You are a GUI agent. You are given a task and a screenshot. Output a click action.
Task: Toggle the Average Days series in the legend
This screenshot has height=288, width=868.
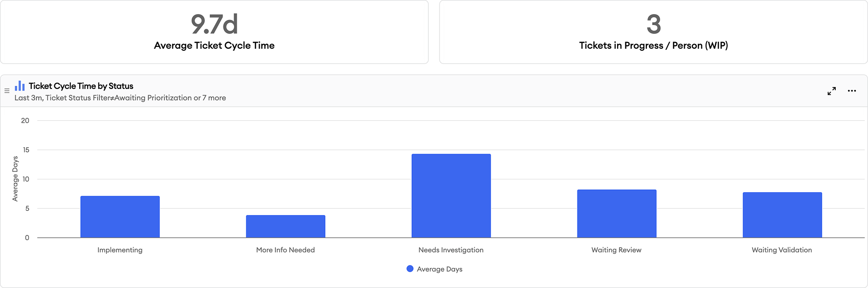(439, 268)
